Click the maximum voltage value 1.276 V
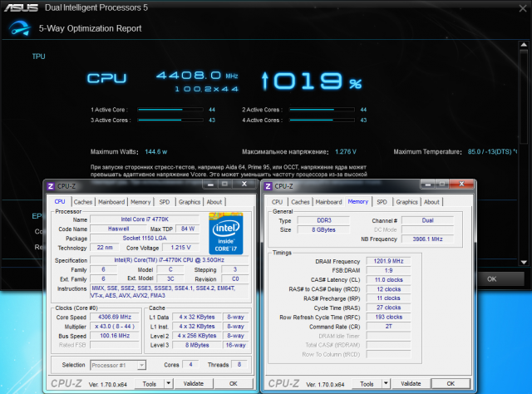Image resolution: width=532 pixels, height=394 pixels. click(346, 151)
